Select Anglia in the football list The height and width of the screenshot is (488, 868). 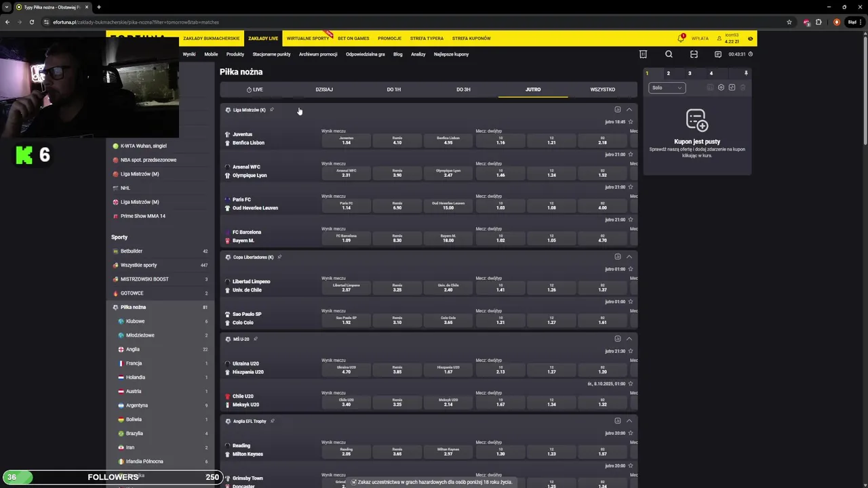[160, 349]
